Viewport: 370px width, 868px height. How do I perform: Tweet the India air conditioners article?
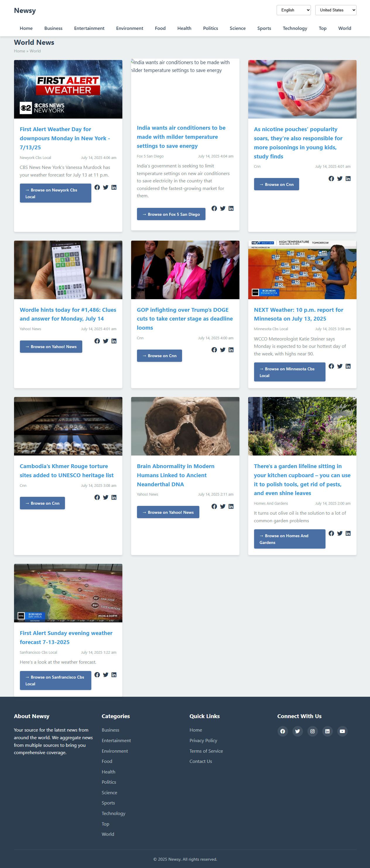click(x=223, y=208)
